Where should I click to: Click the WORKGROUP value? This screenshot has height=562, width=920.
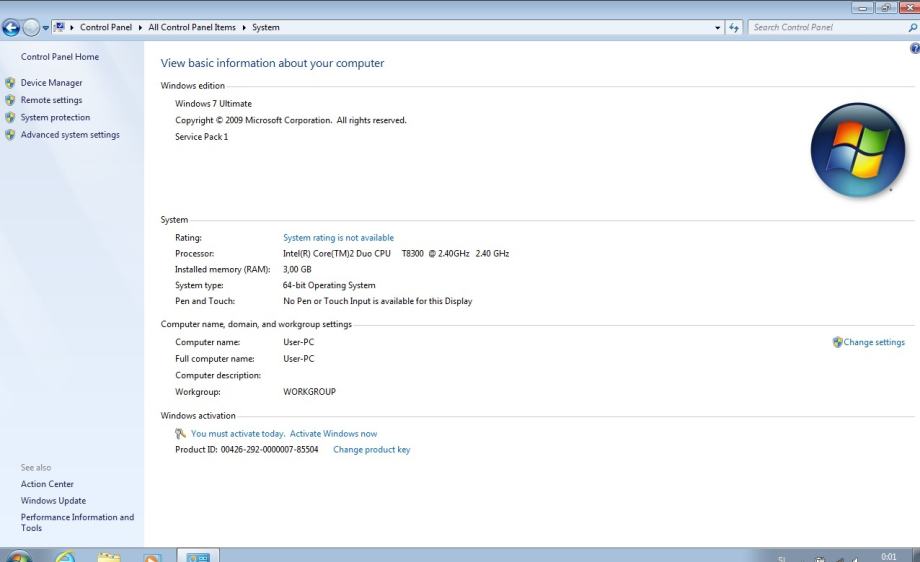coord(309,391)
